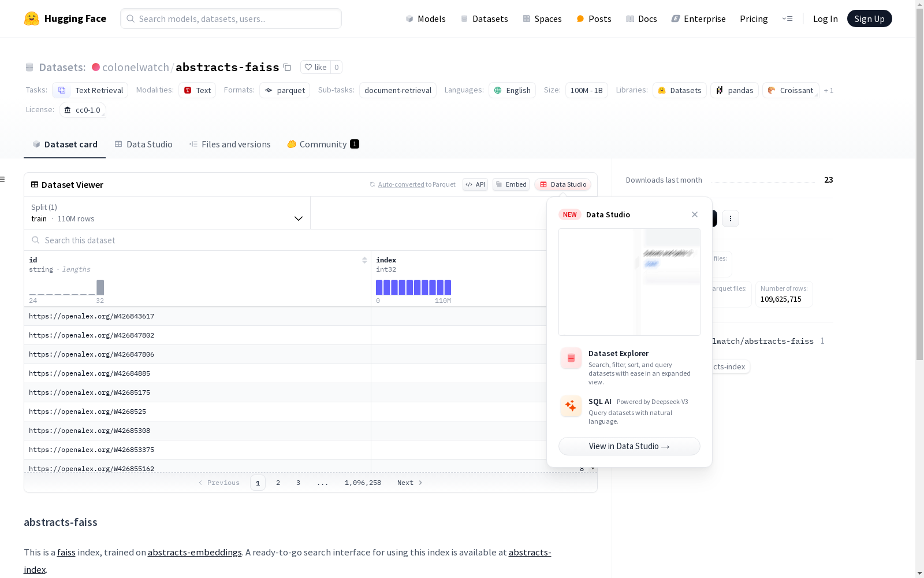This screenshot has width=924, height=578.
Task: Click the colonelwatch avatar dot
Action: [x=96, y=67]
